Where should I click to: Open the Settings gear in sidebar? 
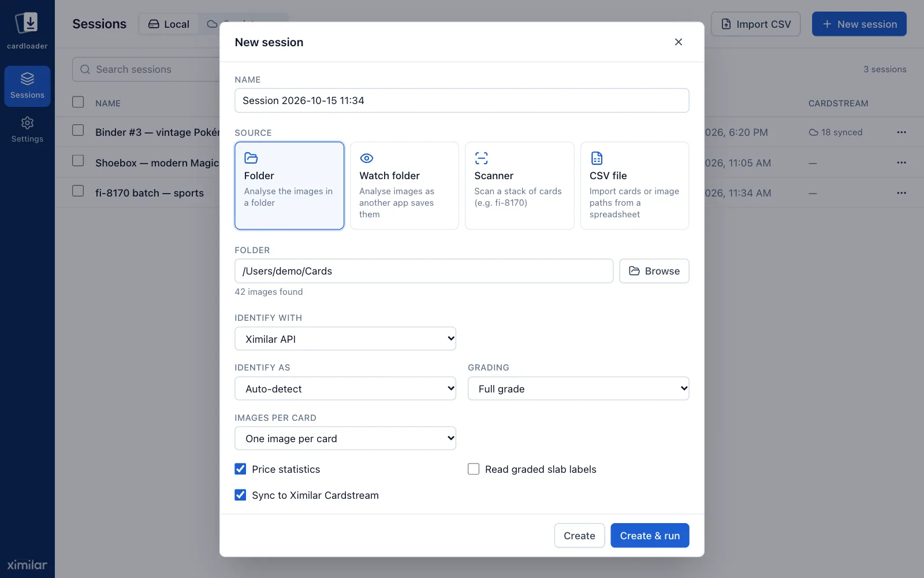[x=27, y=130]
